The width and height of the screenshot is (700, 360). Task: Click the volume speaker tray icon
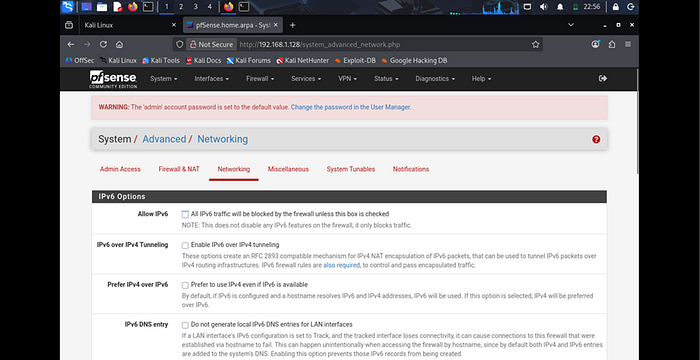tap(543, 7)
